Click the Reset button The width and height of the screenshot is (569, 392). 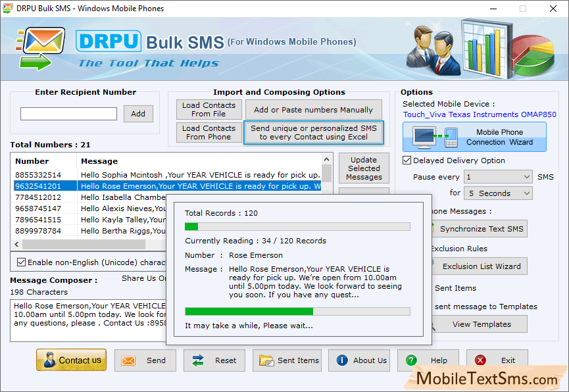(x=214, y=360)
